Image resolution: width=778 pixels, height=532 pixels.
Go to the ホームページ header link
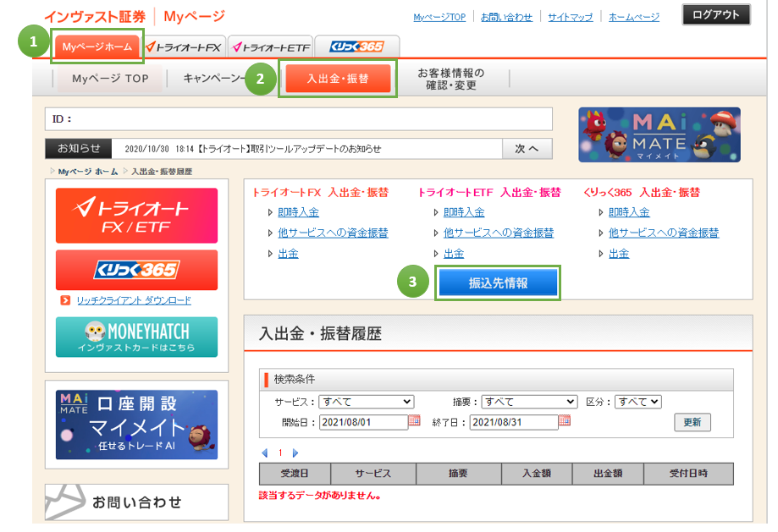(x=633, y=17)
